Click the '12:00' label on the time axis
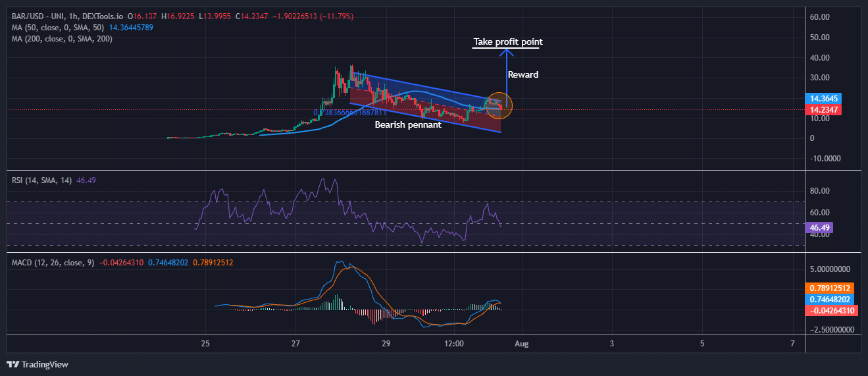 [455, 344]
